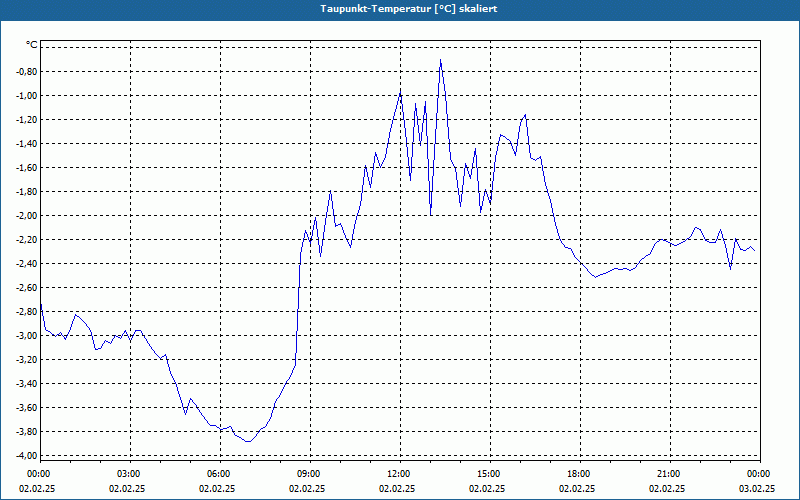Select the '-2,60' y-axis label
The width and height of the screenshot is (800, 500).
(27, 287)
